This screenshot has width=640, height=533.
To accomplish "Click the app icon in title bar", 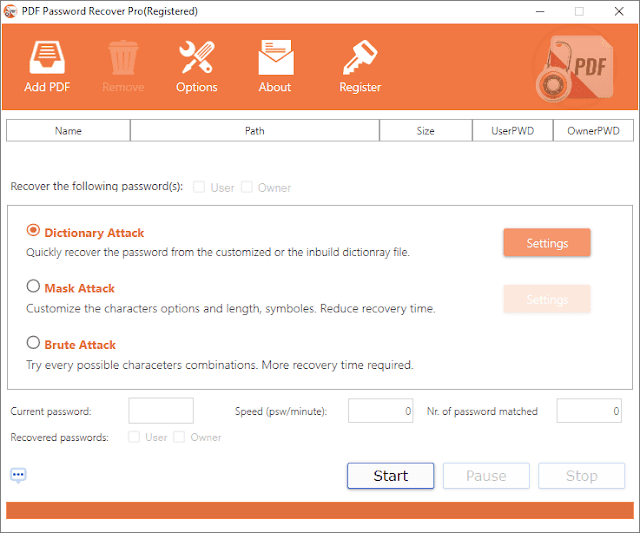I will 10,11.
